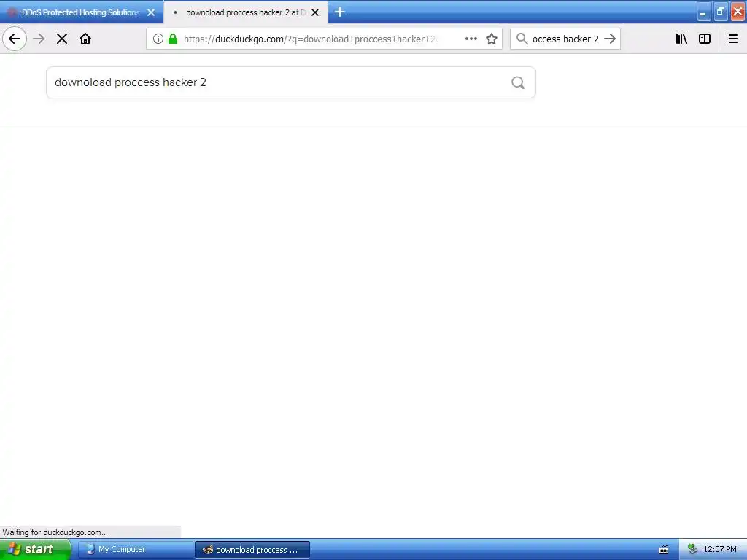Open the Firefox home page
The width and height of the screenshot is (747, 560).
(x=85, y=39)
